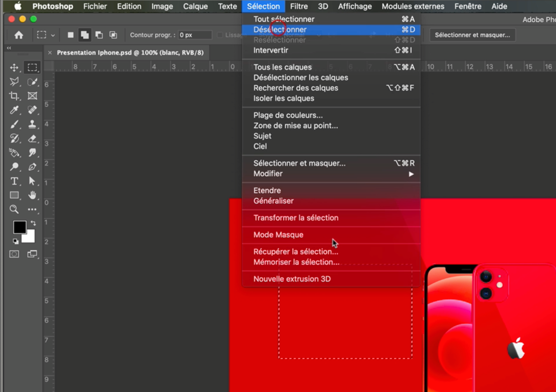Select the Paint Bucket tool

(14, 152)
